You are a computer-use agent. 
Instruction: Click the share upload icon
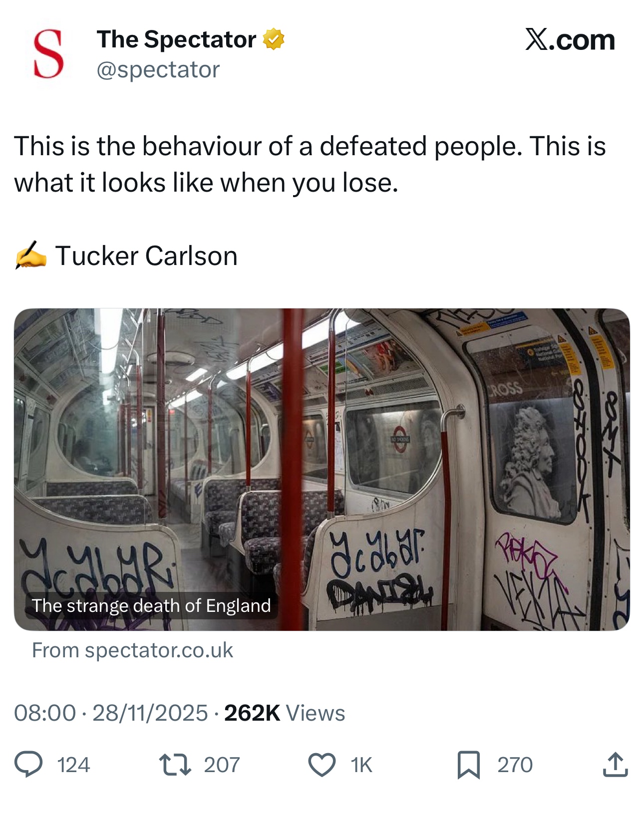click(615, 765)
